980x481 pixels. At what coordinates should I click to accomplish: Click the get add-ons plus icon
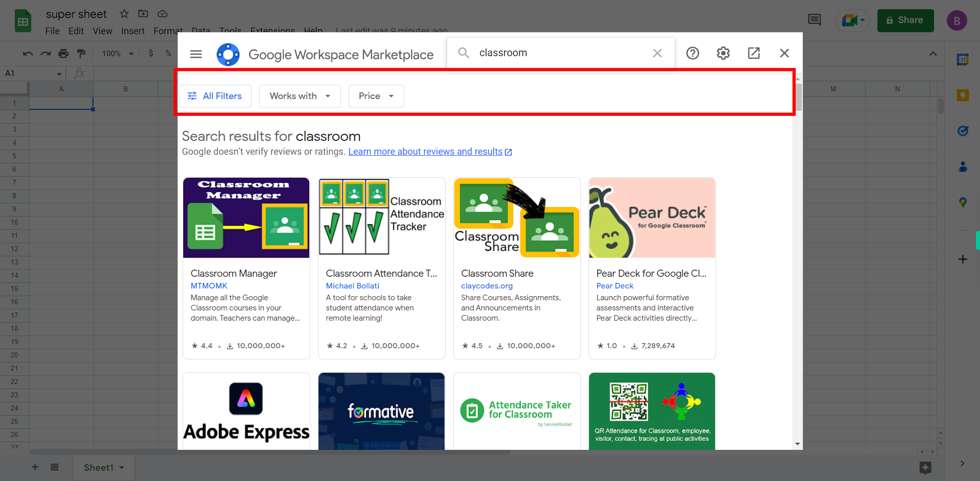[963, 259]
